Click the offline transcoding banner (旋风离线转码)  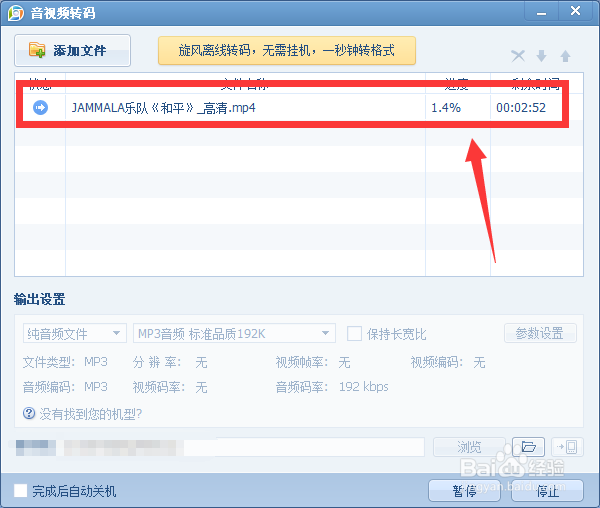pos(287,50)
